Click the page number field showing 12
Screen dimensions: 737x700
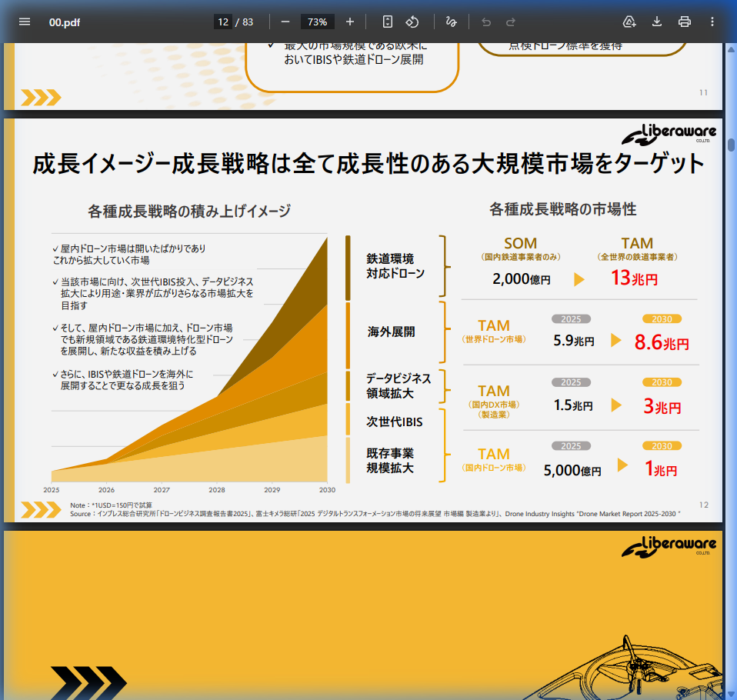tap(223, 22)
